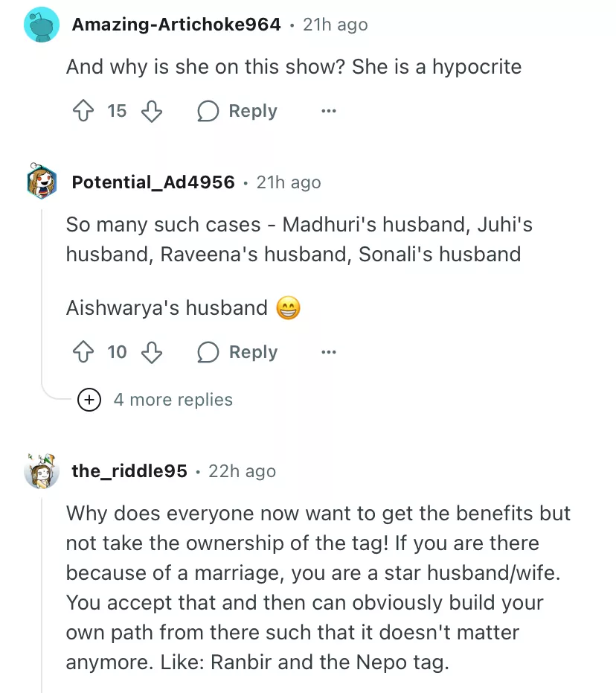Open more options on Potential_Ad4956's comment
The height and width of the screenshot is (693, 616).
(x=328, y=352)
